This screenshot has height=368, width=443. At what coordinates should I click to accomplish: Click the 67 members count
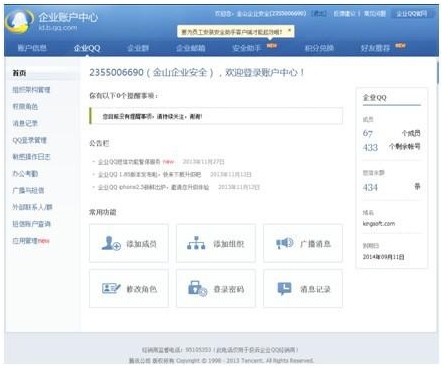point(368,133)
